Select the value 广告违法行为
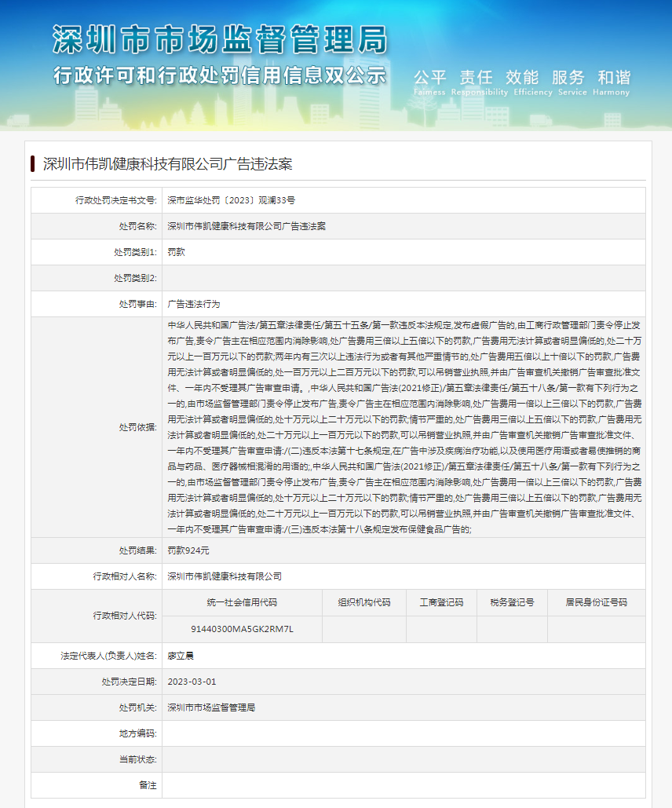This screenshot has height=808, width=672. coord(194,304)
